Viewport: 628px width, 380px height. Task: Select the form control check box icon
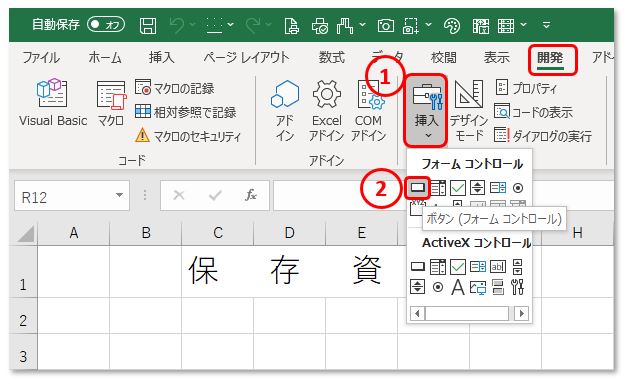[x=458, y=187]
